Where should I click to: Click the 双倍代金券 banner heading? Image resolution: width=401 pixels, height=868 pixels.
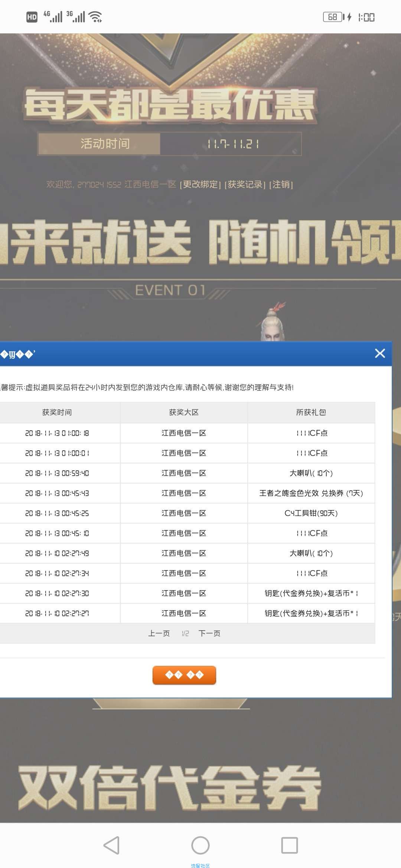(x=169, y=787)
